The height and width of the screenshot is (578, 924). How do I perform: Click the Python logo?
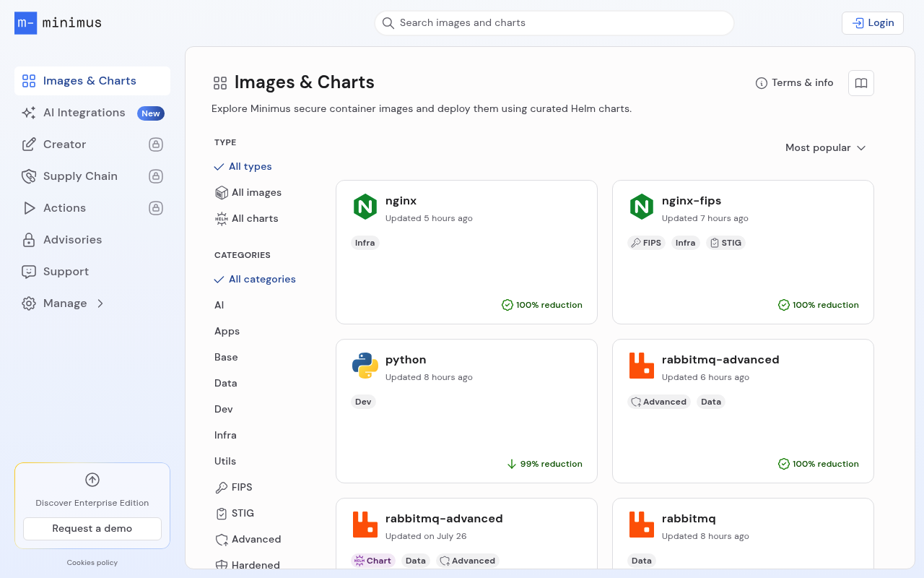tap(365, 366)
